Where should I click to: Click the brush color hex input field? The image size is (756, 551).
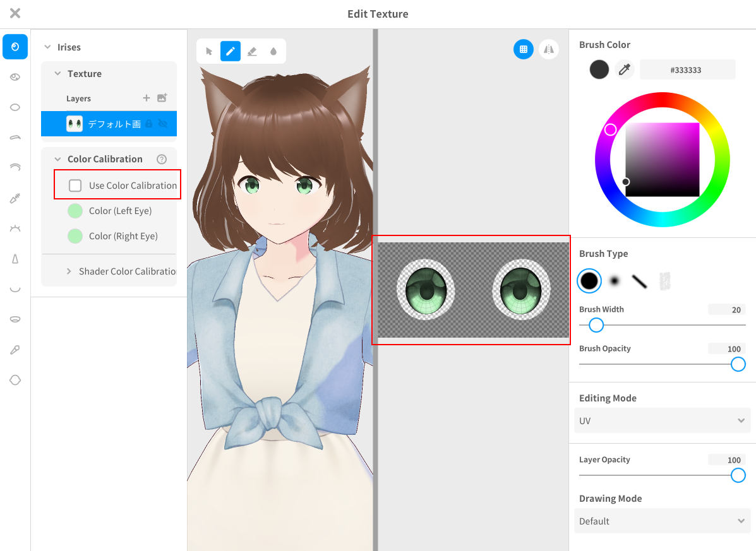[x=687, y=70]
